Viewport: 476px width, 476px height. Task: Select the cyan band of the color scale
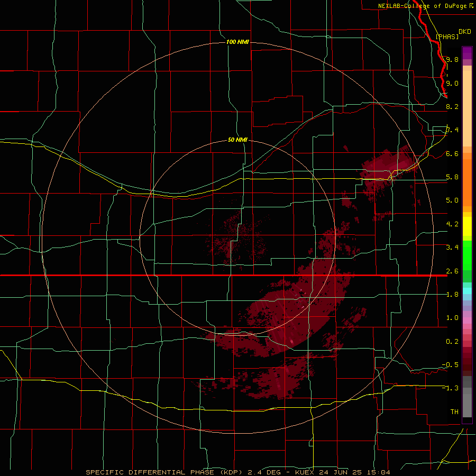pos(467,291)
